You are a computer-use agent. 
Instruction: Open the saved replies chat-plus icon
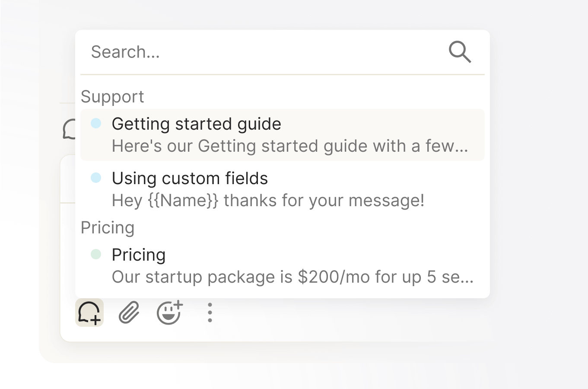[89, 312]
